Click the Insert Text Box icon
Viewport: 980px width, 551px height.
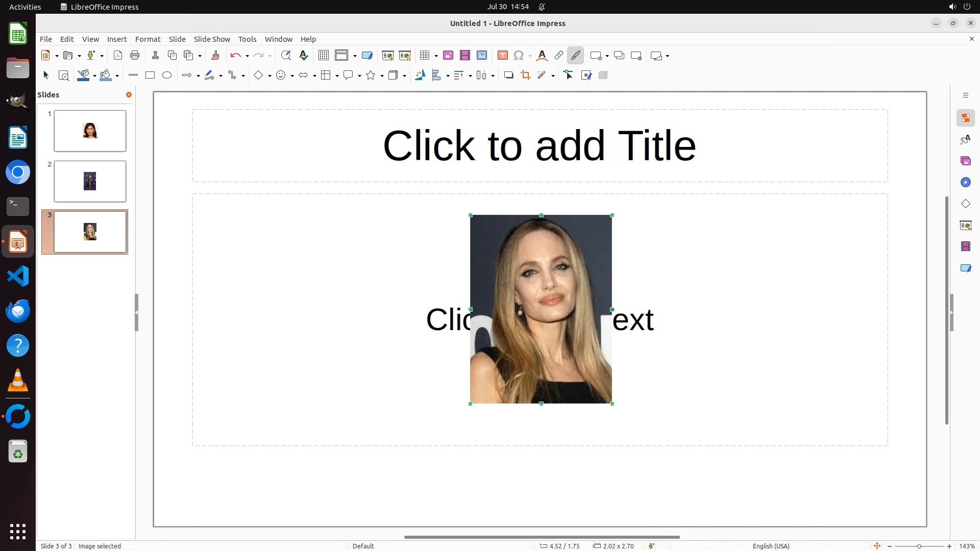coord(502,56)
